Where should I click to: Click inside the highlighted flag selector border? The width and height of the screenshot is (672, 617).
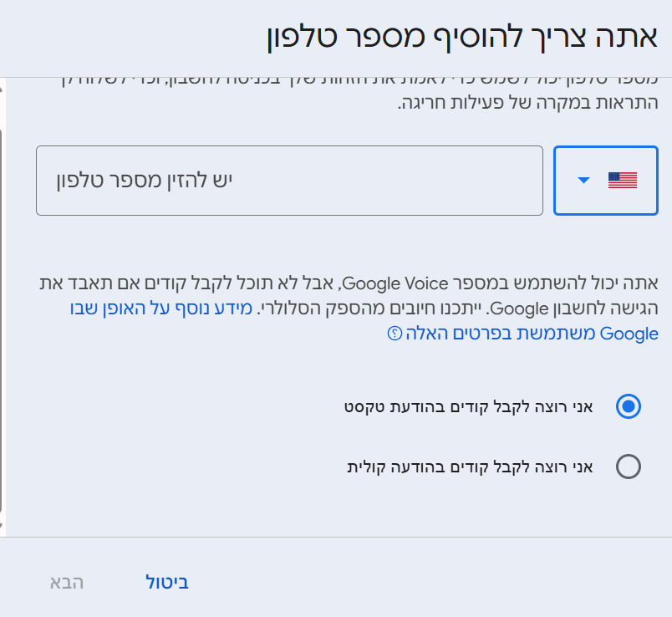[x=604, y=179]
